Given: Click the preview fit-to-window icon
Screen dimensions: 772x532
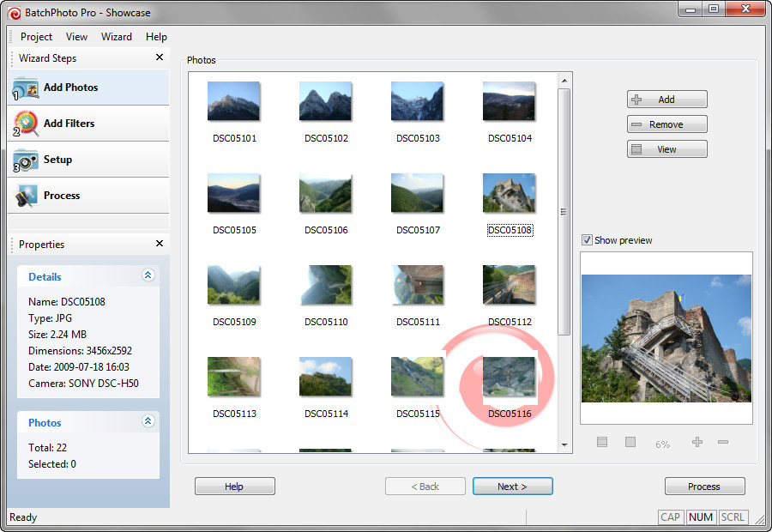Looking at the screenshot, I should point(602,442).
